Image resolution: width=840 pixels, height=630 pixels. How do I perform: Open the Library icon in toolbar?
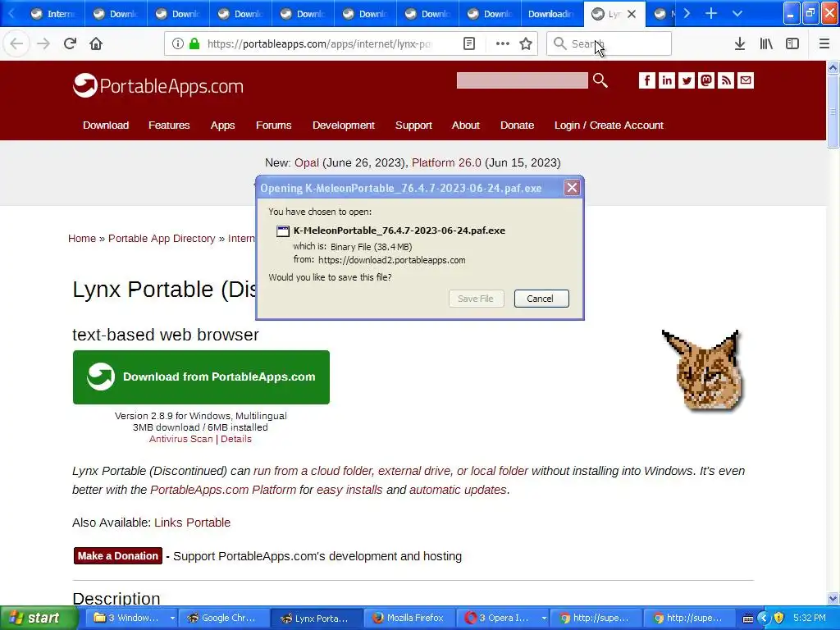click(766, 43)
